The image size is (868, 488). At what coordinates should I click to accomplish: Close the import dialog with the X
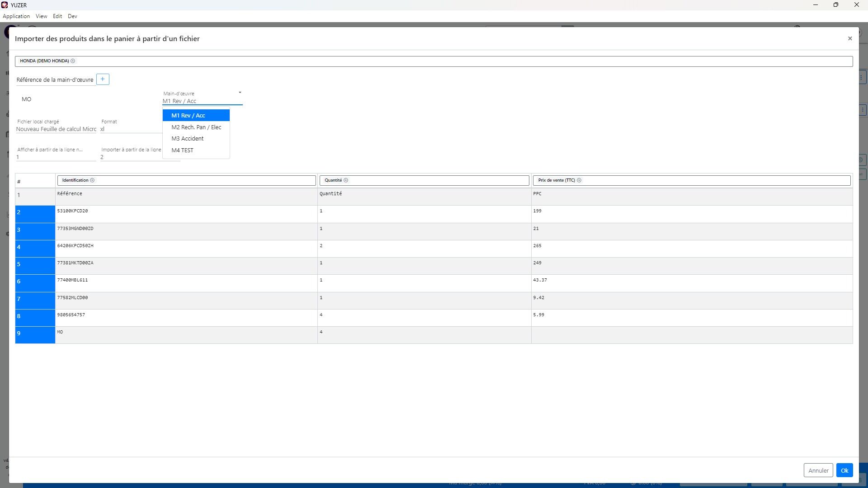(850, 38)
